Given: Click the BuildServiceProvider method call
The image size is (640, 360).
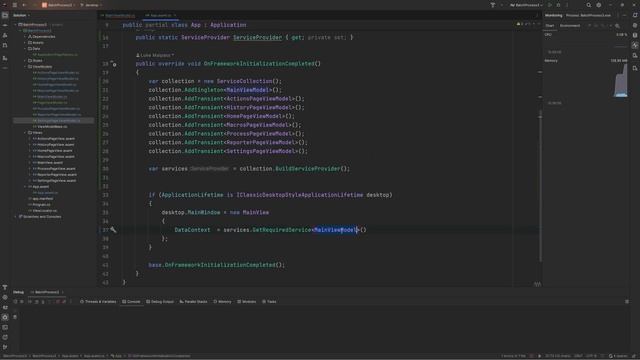Looking at the screenshot, I should pos(308,169).
